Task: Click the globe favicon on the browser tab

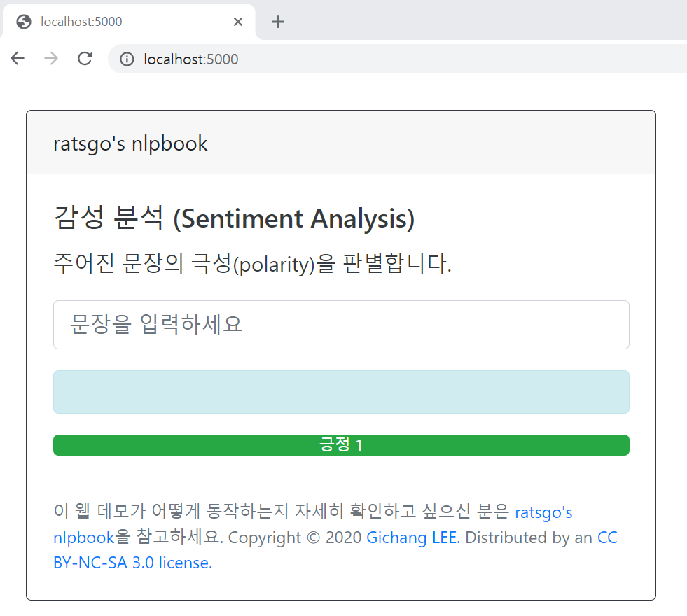Action: pyautogui.click(x=23, y=22)
